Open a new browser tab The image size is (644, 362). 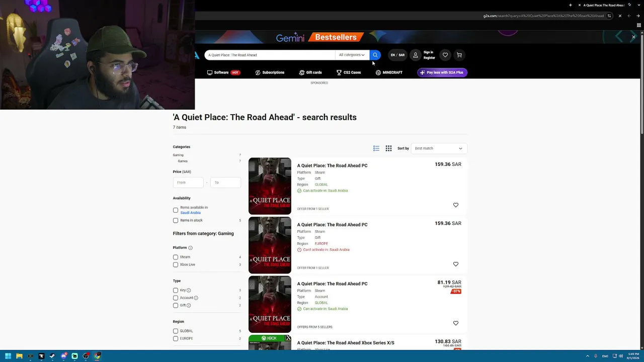[x=571, y=5]
